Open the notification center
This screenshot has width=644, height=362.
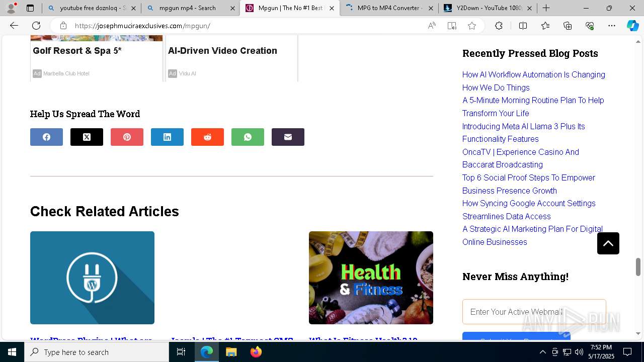pyautogui.click(x=627, y=352)
